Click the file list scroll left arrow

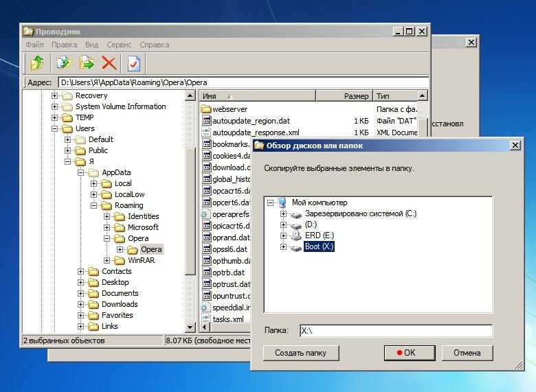[205, 327]
